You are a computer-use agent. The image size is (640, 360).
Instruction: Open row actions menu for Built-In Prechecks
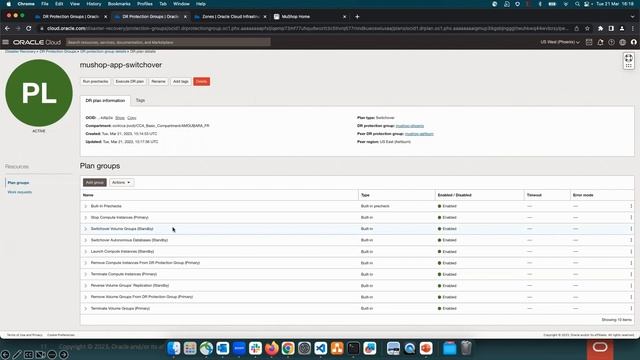pos(631,206)
